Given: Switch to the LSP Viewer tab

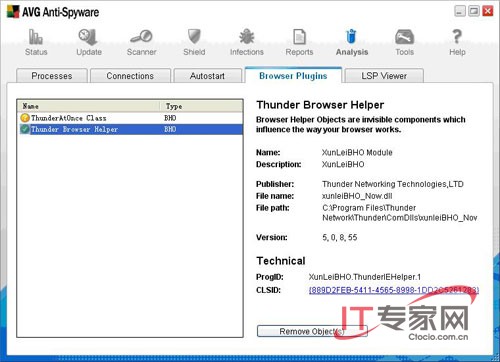Looking at the screenshot, I should (x=384, y=76).
